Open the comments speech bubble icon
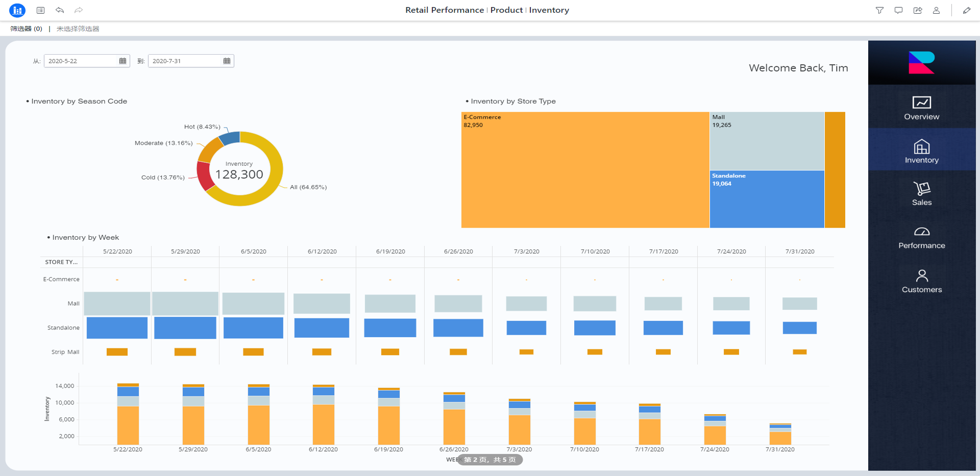The width and height of the screenshot is (980, 476). 898,10
